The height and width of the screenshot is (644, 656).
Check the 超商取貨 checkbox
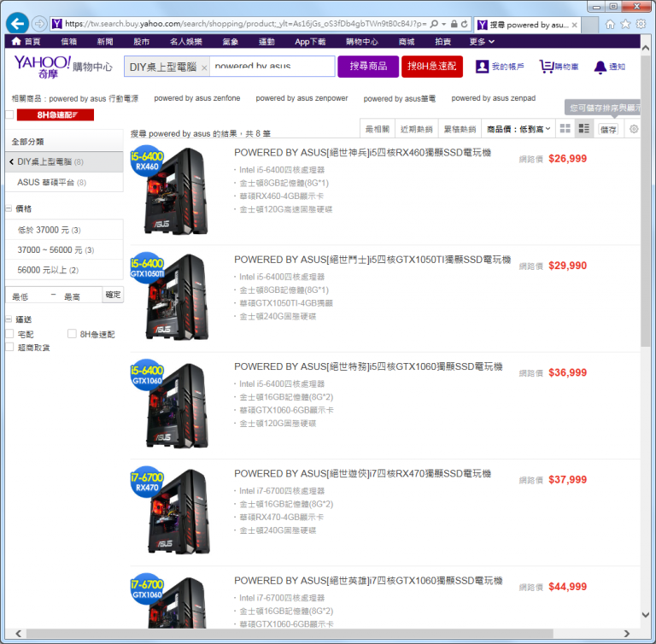click(9, 347)
